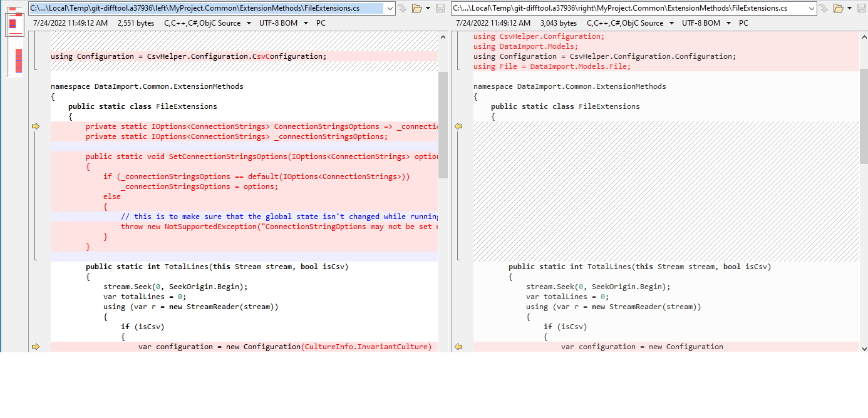Open left 'UTF-8 BOM' encoding dropdown
Image resolution: width=868 pixels, height=418 pixels.
tap(284, 23)
